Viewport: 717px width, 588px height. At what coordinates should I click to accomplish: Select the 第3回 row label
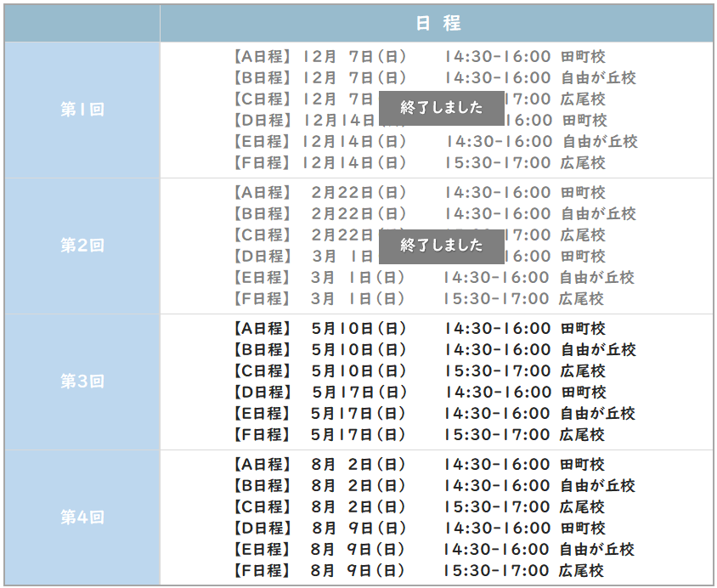[81, 382]
